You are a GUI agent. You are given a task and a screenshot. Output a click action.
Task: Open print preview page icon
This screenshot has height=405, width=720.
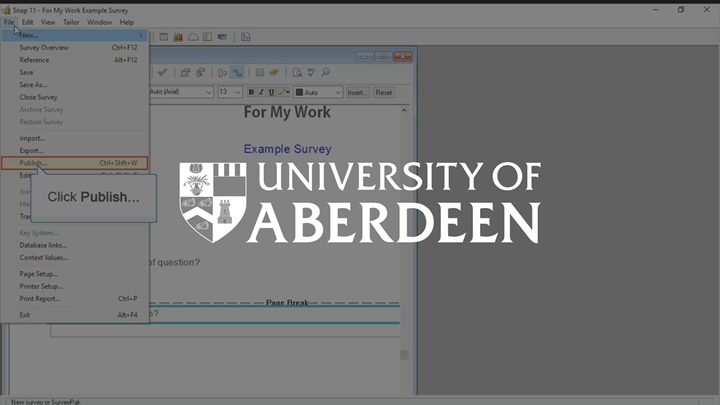pyautogui.click(x=297, y=72)
